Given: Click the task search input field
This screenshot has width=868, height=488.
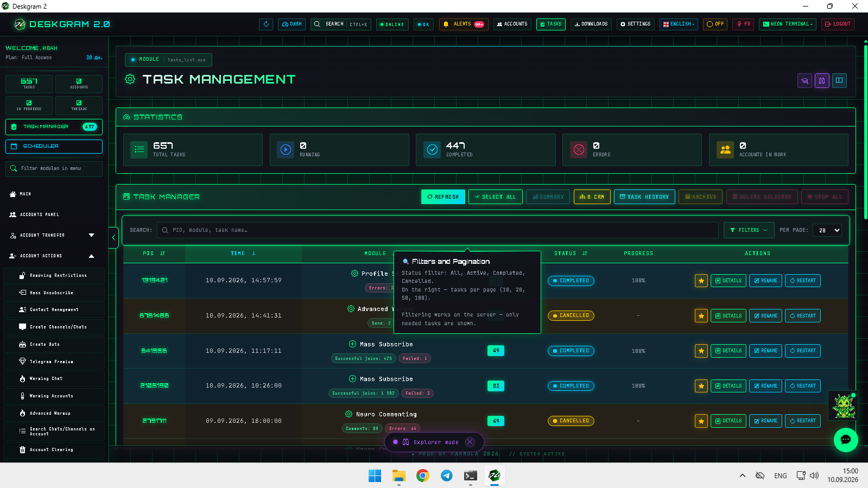Looking at the screenshot, I should click(438, 230).
